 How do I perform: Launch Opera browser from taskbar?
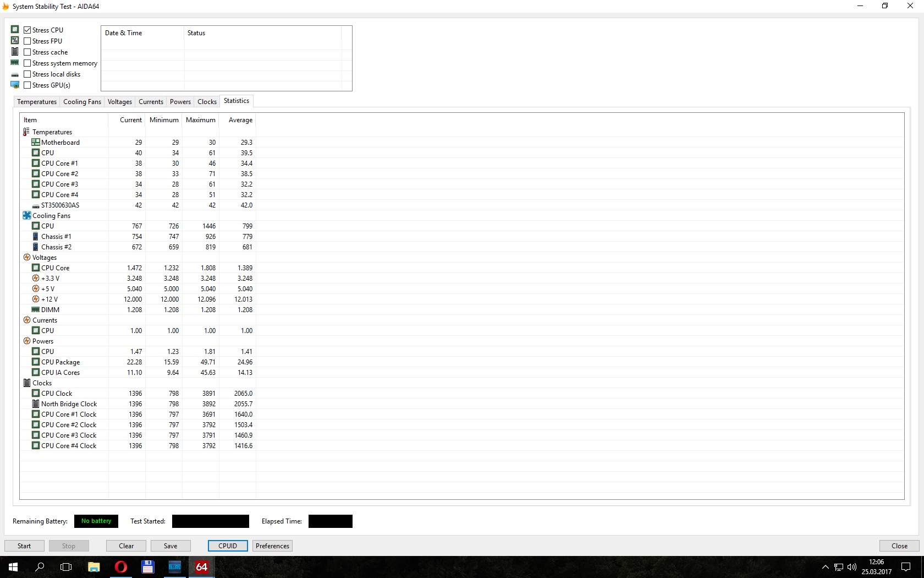coord(120,567)
